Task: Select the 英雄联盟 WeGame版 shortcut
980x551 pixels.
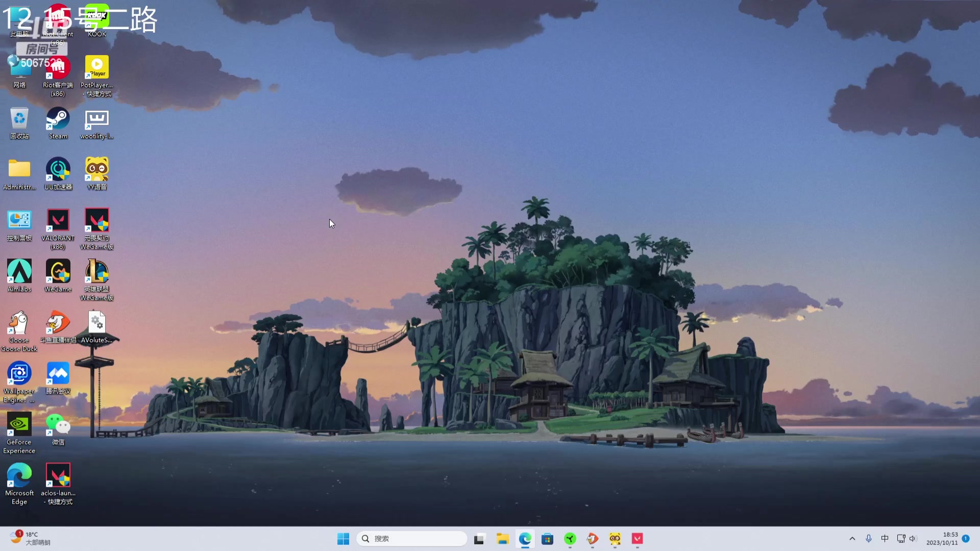Action: tap(96, 280)
